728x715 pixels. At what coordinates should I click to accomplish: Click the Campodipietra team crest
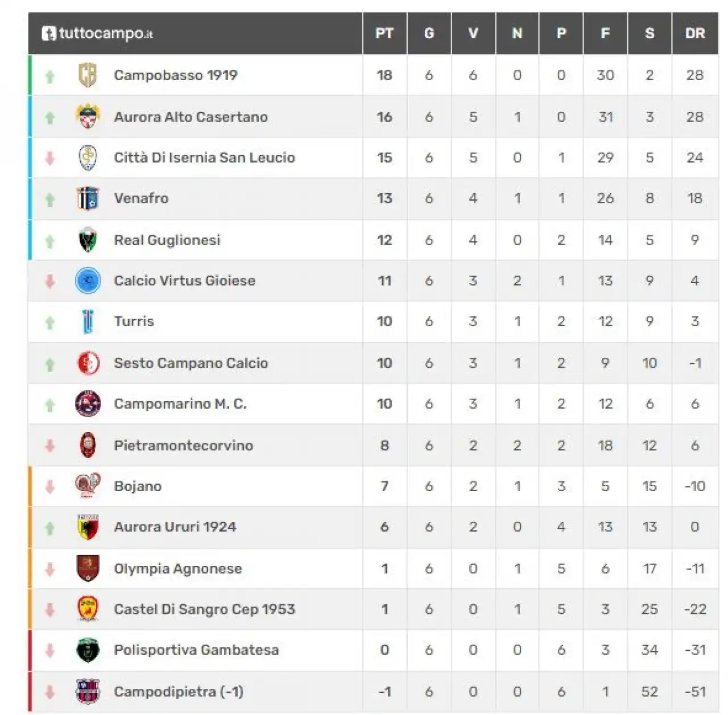(88, 692)
